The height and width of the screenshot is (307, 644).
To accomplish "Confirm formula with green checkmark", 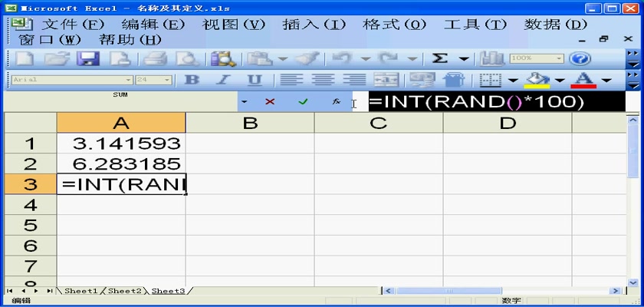I will 303,101.
